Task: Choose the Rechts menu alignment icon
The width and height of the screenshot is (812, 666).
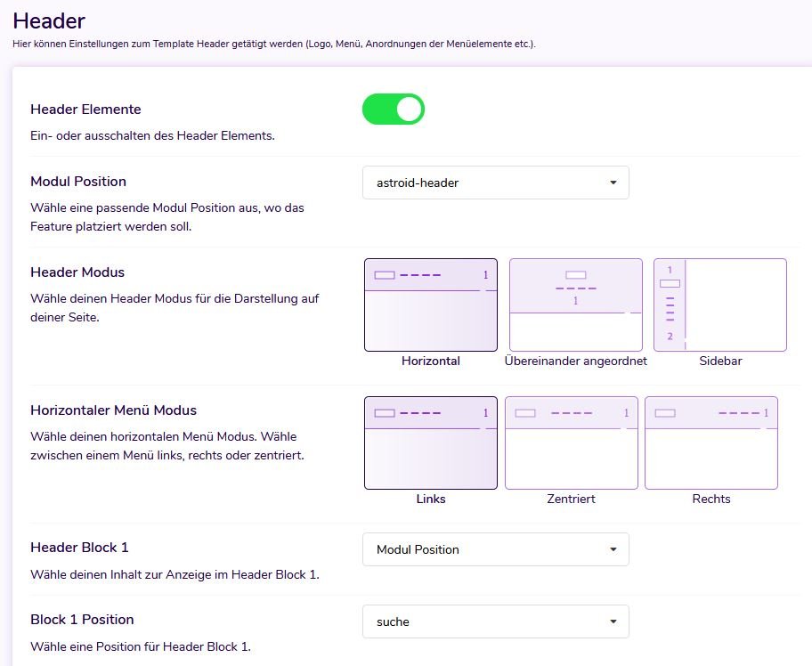Action: coord(710,443)
